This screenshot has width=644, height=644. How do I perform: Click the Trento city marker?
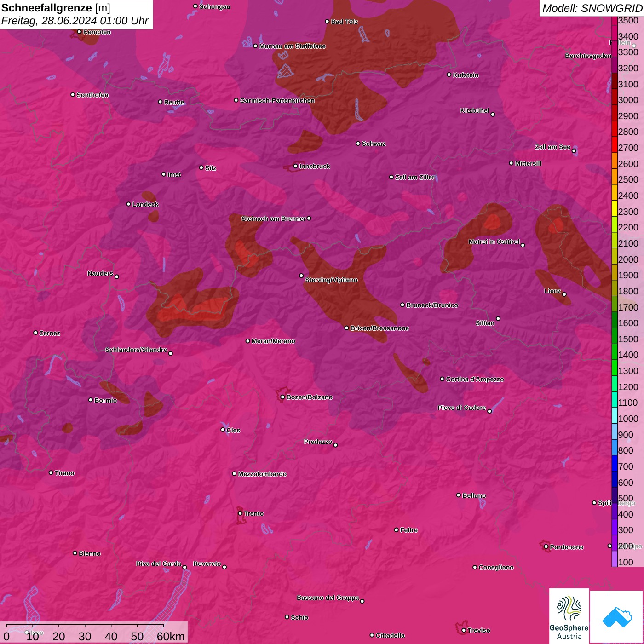tap(240, 513)
